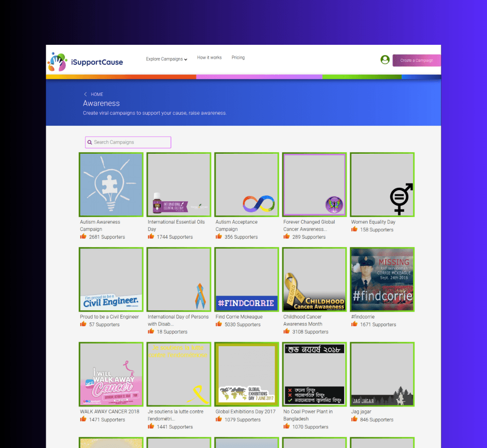This screenshot has width=487, height=448.
Task: Click the Women Equality Day title link
Action: pos(373,222)
